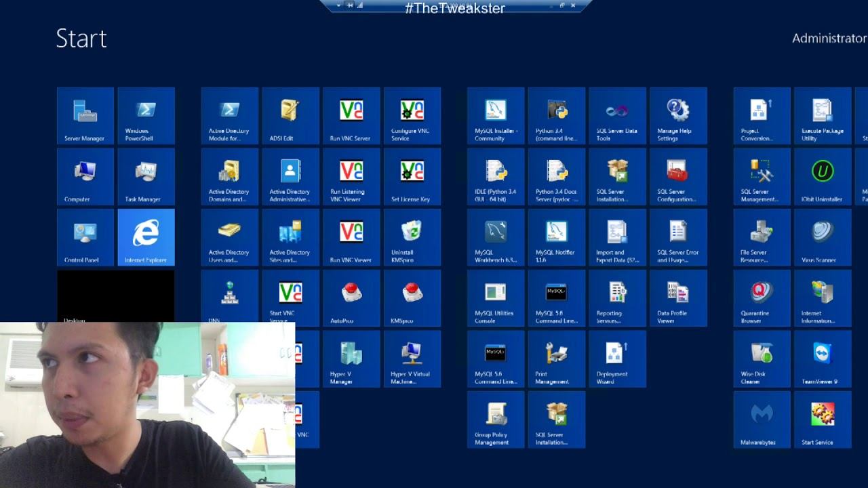Image resolution: width=868 pixels, height=488 pixels.
Task: Open Virus Scanner tile
Action: (x=823, y=237)
